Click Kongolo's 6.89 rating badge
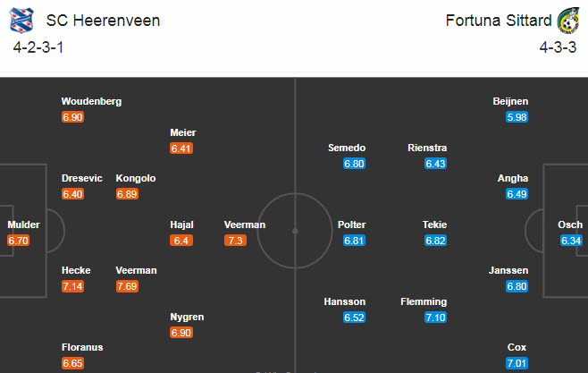Screen dimensions: 588x373 point(126,193)
